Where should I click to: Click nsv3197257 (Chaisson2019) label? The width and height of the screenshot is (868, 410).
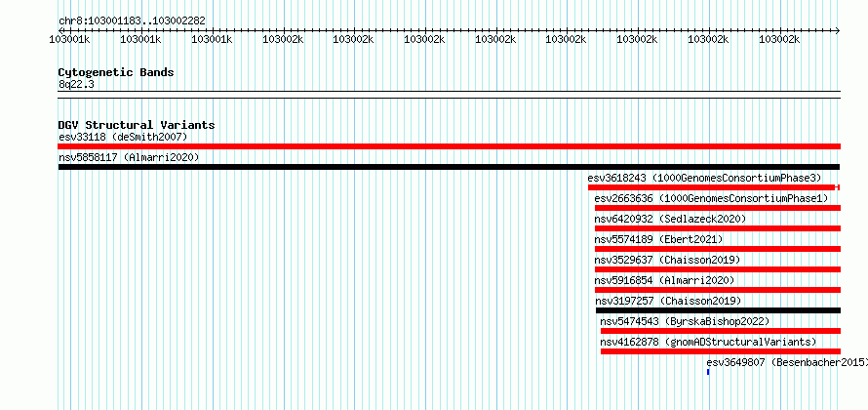click(668, 301)
